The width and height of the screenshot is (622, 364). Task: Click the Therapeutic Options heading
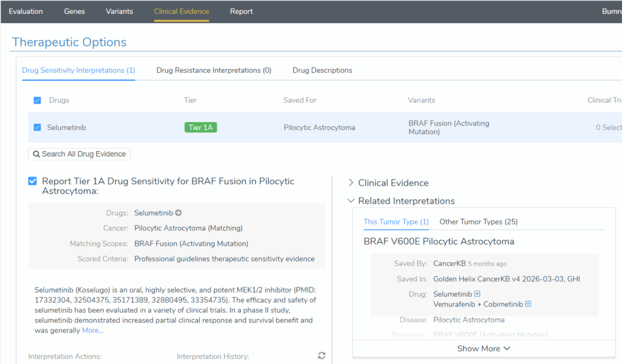click(69, 42)
